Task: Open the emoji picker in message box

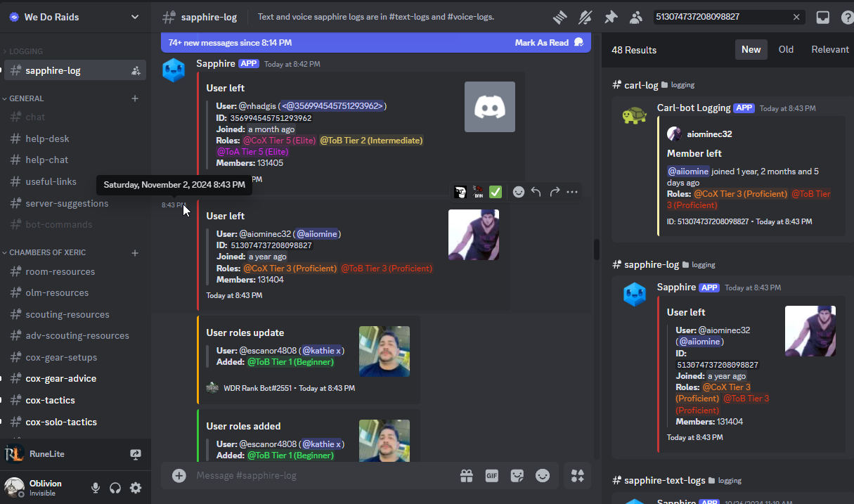Action: 543,476
